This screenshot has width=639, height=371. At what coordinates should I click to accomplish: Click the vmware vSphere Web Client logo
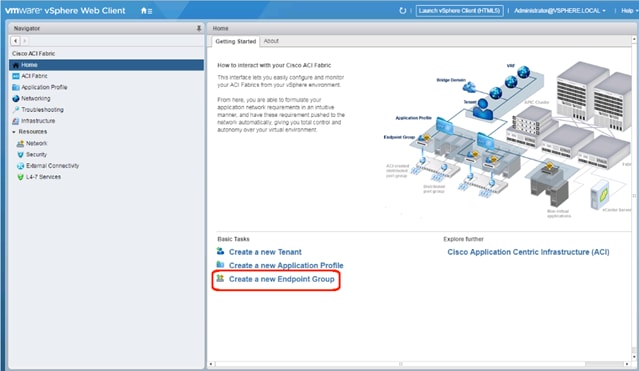click(x=65, y=11)
